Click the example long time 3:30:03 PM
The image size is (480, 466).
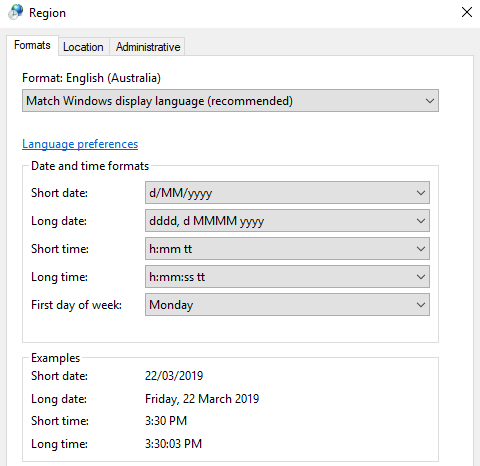173,444
